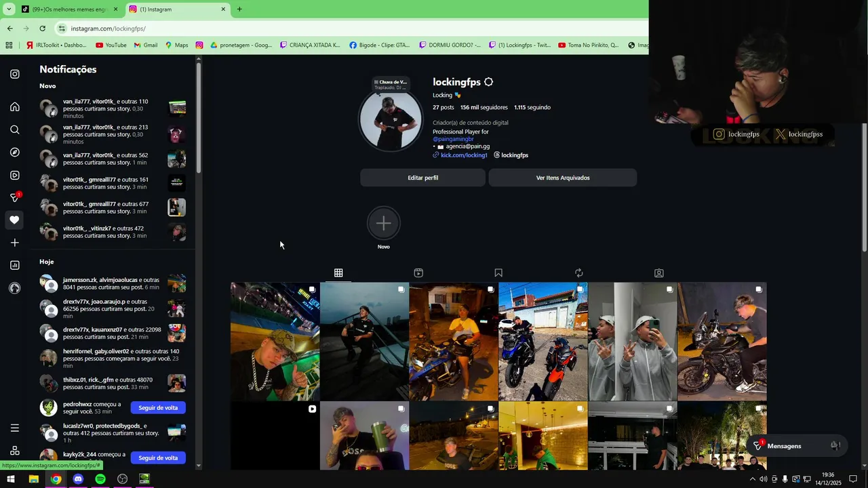This screenshot has height=488, width=868.
Task: Open the first post with green cap selfie
Action: (x=275, y=342)
